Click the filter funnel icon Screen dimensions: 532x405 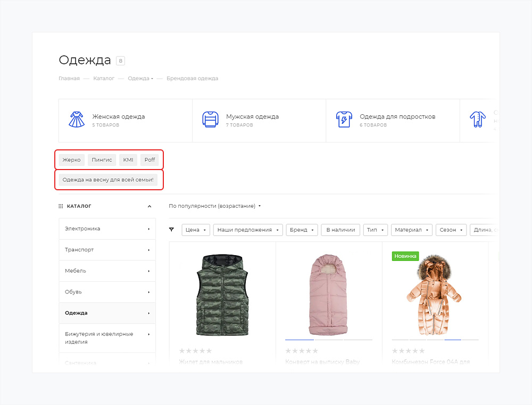tap(171, 230)
